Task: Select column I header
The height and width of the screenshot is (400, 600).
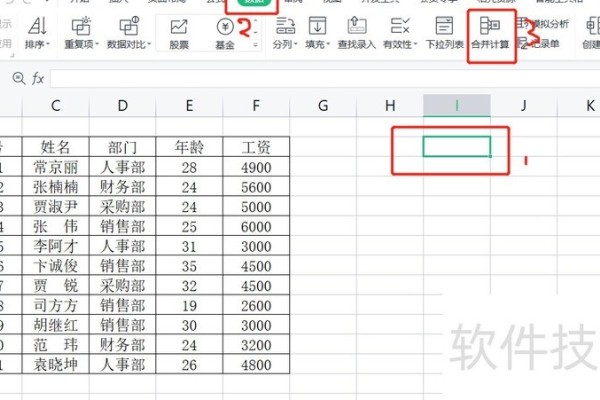Action: pos(457,106)
